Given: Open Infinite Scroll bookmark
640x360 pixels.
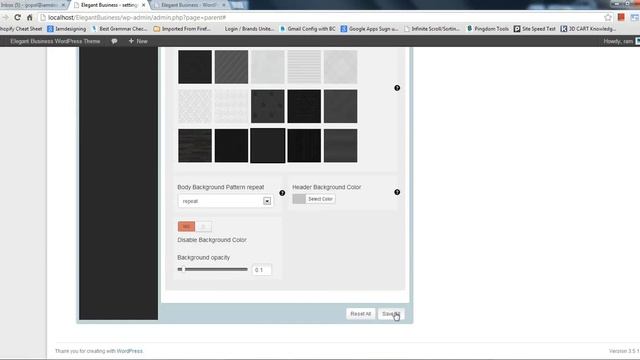Looking at the screenshot, I should pyautogui.click(x=432, y=29).
